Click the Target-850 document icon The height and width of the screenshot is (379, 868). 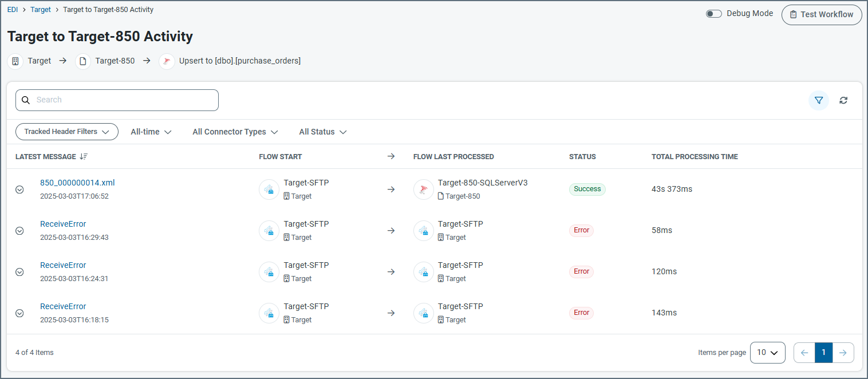(x=83, y=61)
